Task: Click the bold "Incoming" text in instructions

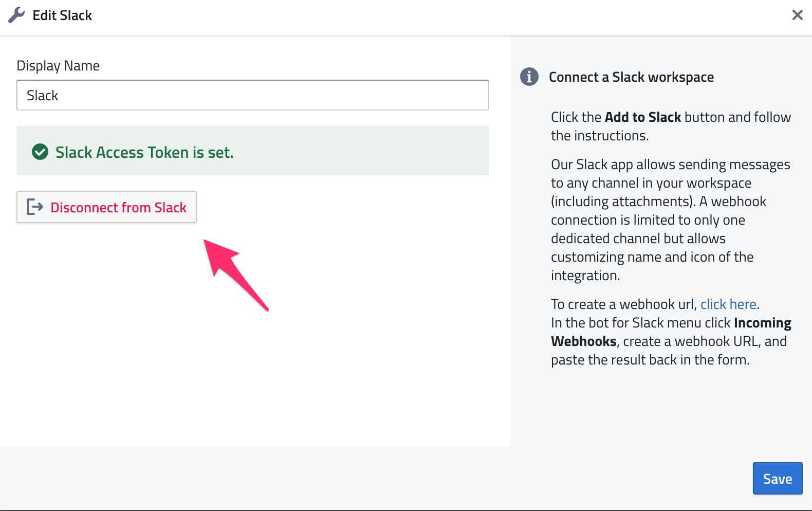Action: point(762,323)
